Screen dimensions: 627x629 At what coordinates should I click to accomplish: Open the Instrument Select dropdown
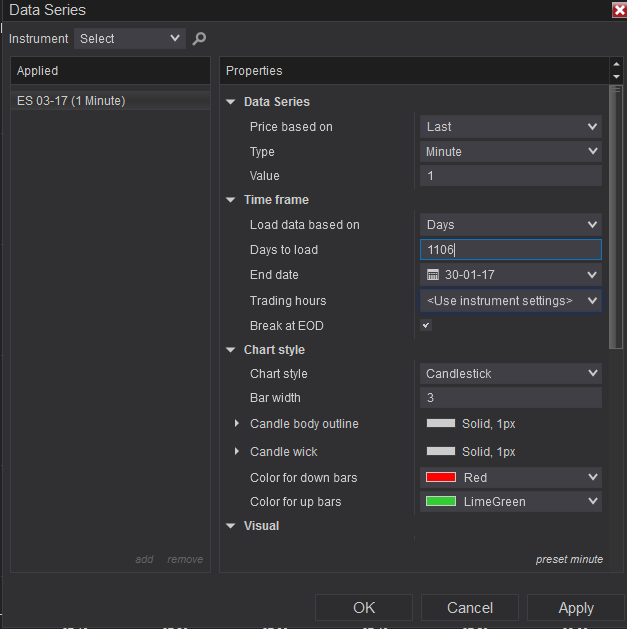click(131, 39)
